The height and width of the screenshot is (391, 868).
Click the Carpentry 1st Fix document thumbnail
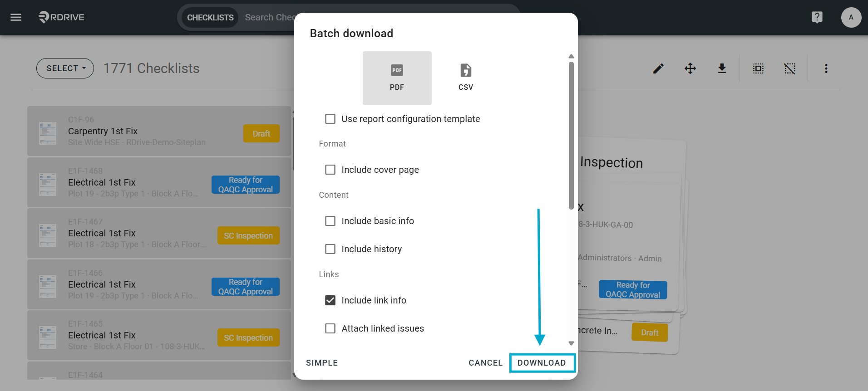[48, 133]
